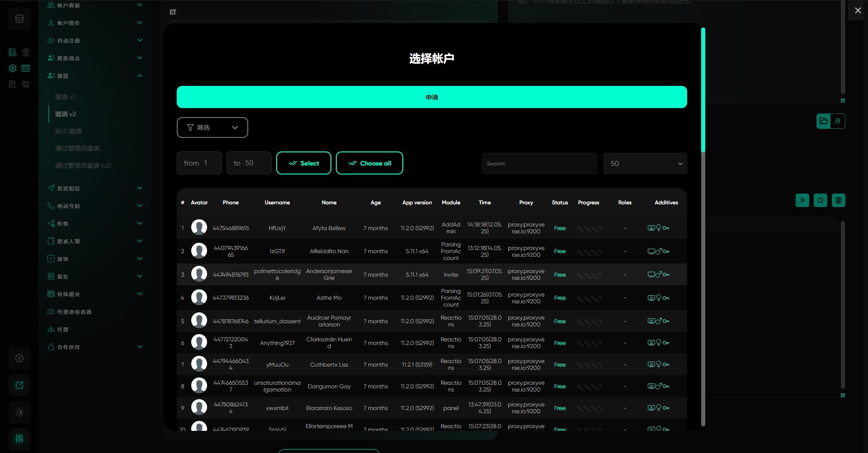Open the 代理池检查器 sidebar item
The height and width of the screenshot is (453, 868).
(x=74, y=312)
